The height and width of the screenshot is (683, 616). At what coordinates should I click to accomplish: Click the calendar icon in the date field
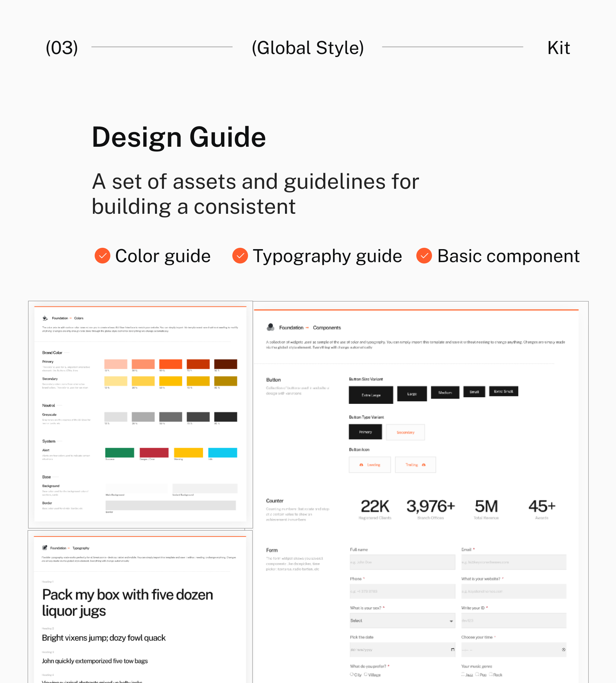click(x=453, y=649)
